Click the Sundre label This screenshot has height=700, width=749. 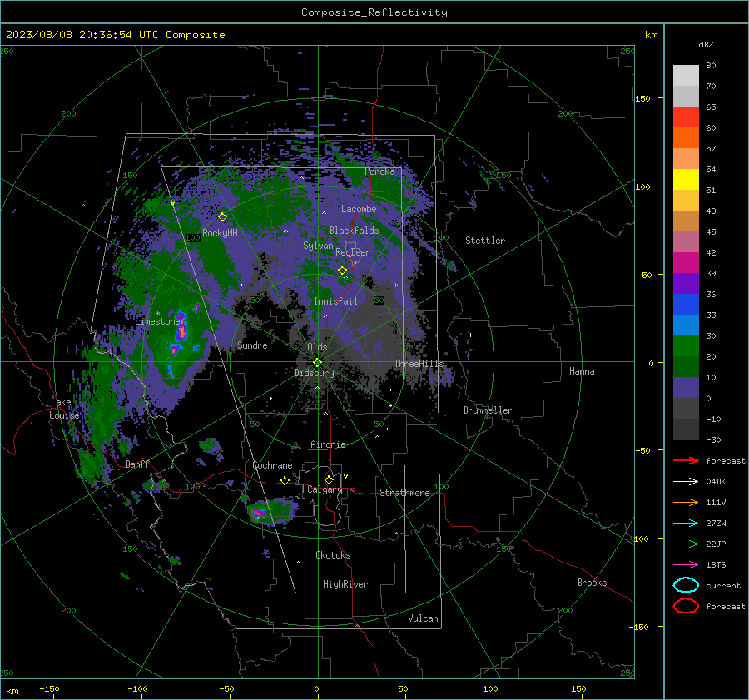(x=252, y=345)
